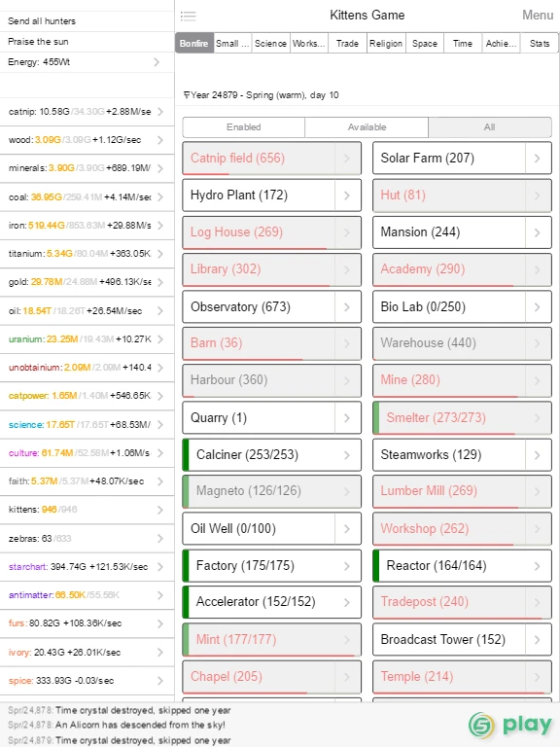Open Oil Well chevron options
This screenshot has height=747, width=560.
point(348,529)
